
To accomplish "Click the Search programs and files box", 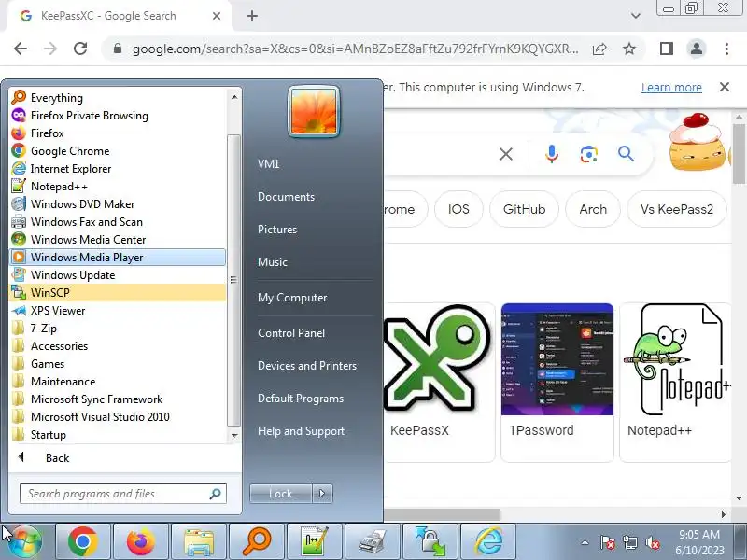I will click(123, 494).
